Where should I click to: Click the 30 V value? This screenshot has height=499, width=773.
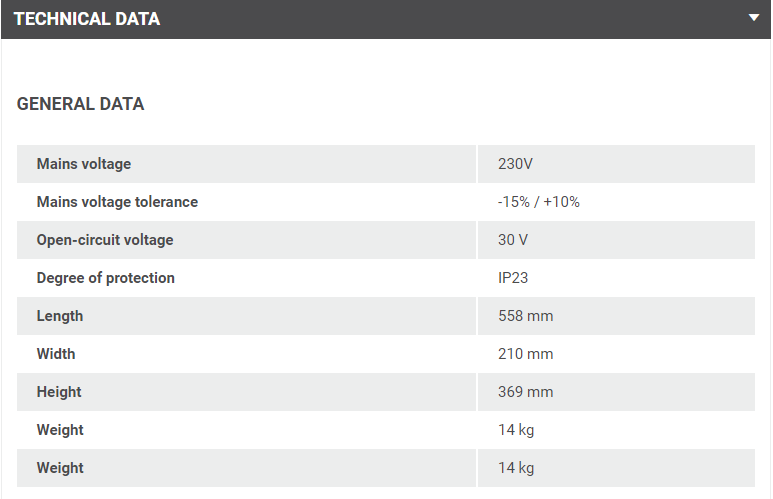coord(513,240)
